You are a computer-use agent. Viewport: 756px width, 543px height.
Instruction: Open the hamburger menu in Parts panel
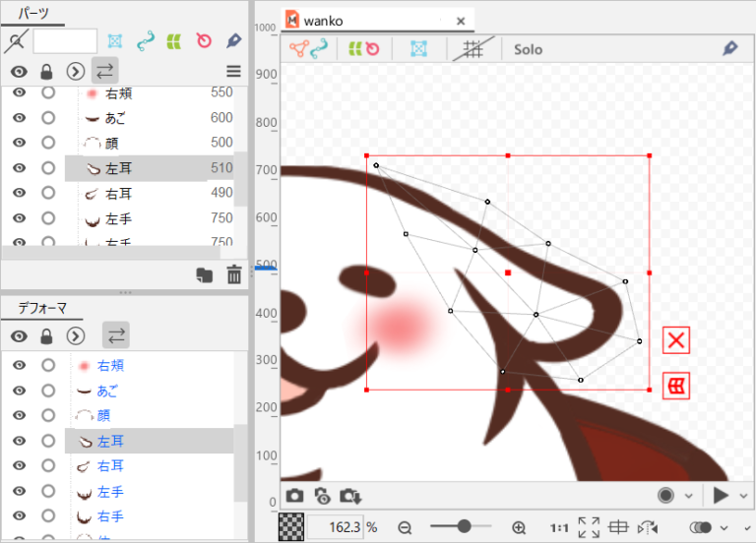point(233,71)
